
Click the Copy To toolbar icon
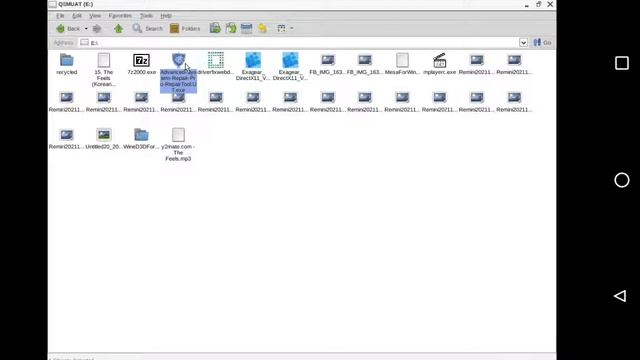[x=215, y=28]
